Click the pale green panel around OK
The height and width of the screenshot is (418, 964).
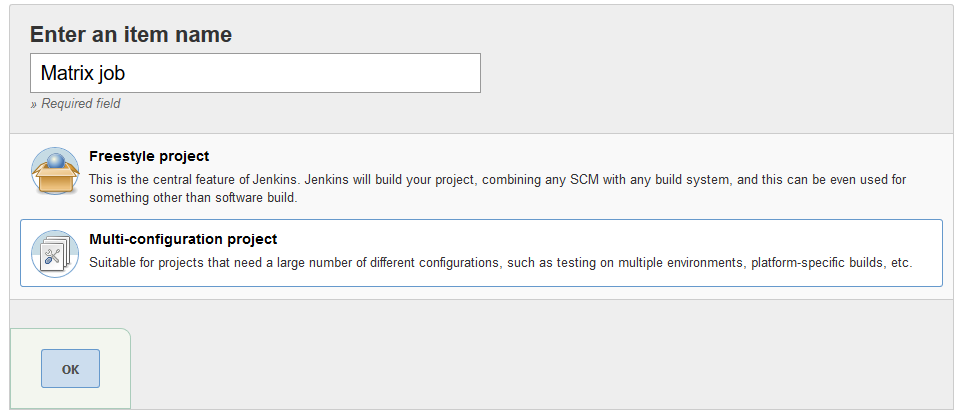(70, 369)
